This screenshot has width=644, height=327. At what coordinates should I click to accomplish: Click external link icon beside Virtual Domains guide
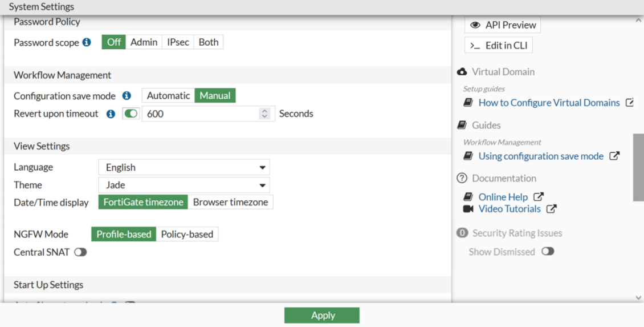[630, 103]
